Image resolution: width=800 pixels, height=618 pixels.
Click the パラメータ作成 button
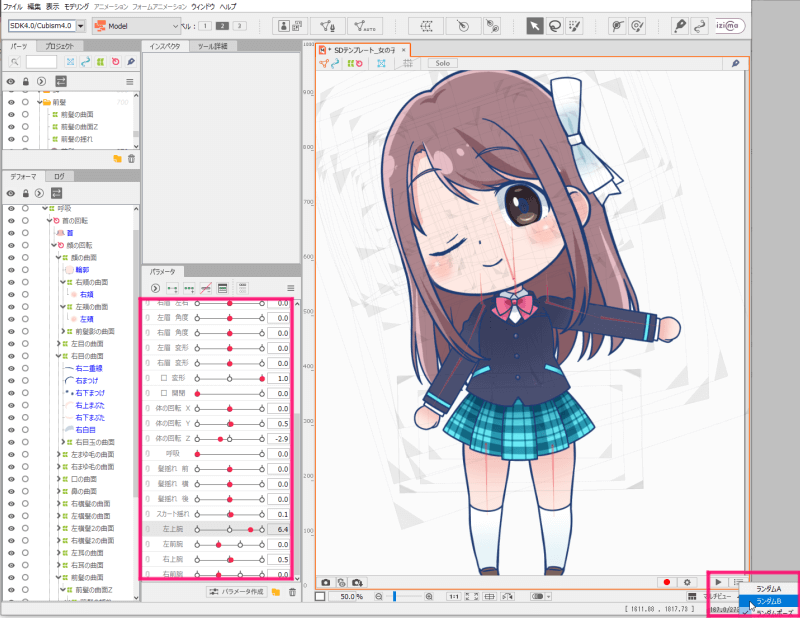[237, 592]
